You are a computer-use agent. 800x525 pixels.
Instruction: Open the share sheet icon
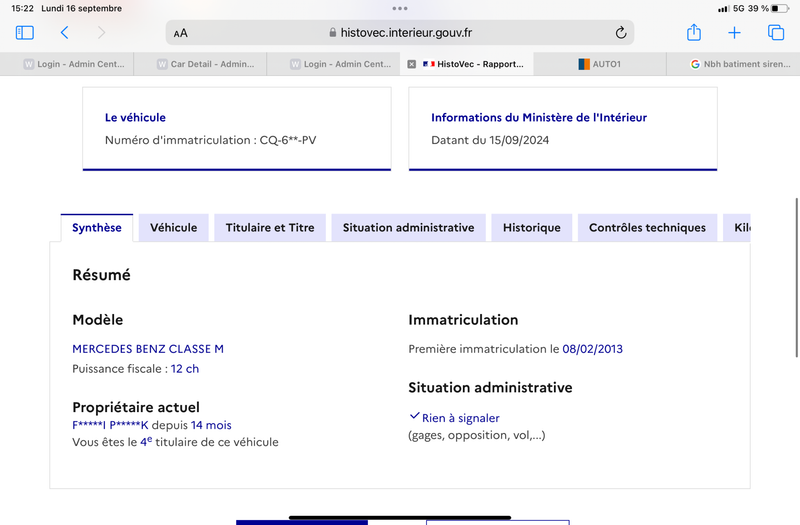point(694,32)
